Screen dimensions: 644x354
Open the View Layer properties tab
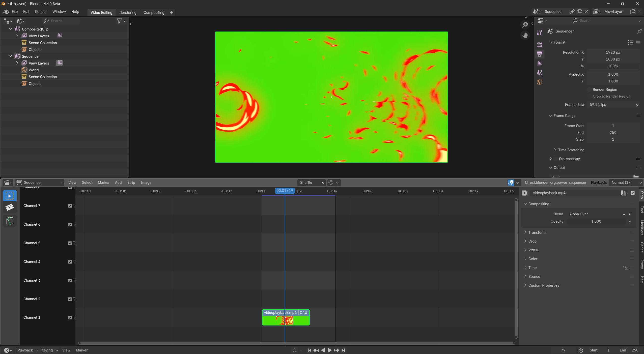coord(540,63)
